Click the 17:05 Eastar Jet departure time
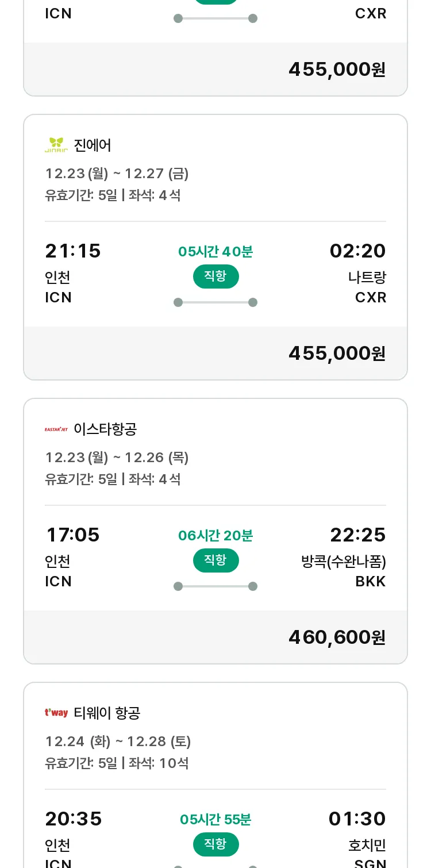Viewport: 431px width, 868px height. coord(72,535)
